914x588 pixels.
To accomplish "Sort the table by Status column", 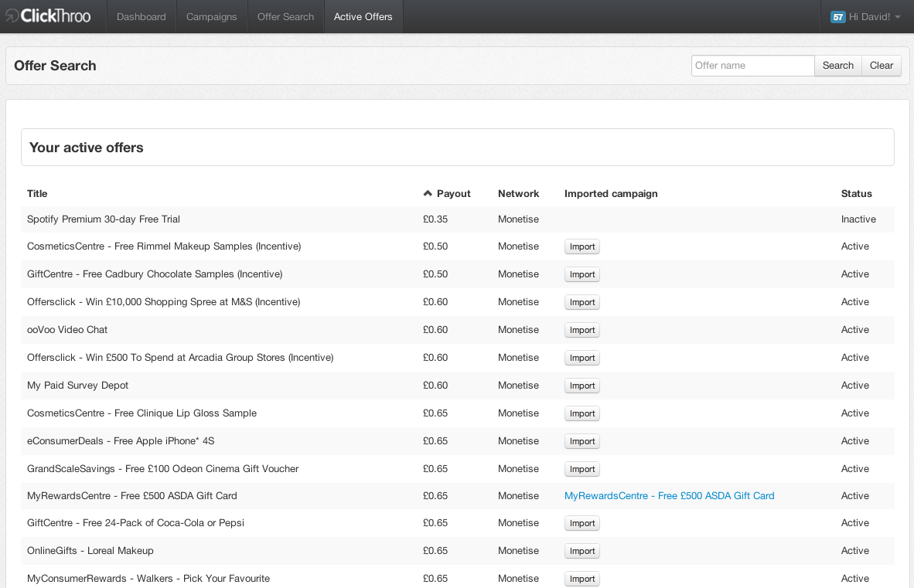I will pyautogui.click(x=856, y=194).
